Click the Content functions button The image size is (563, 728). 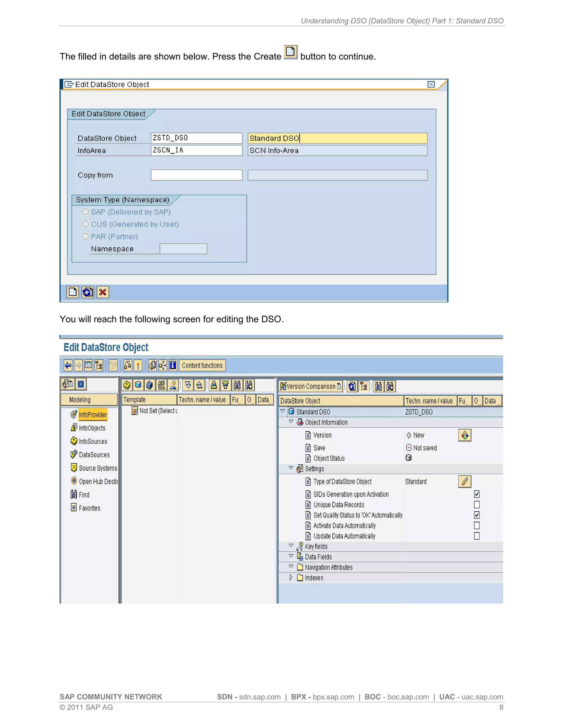[202, 366]
